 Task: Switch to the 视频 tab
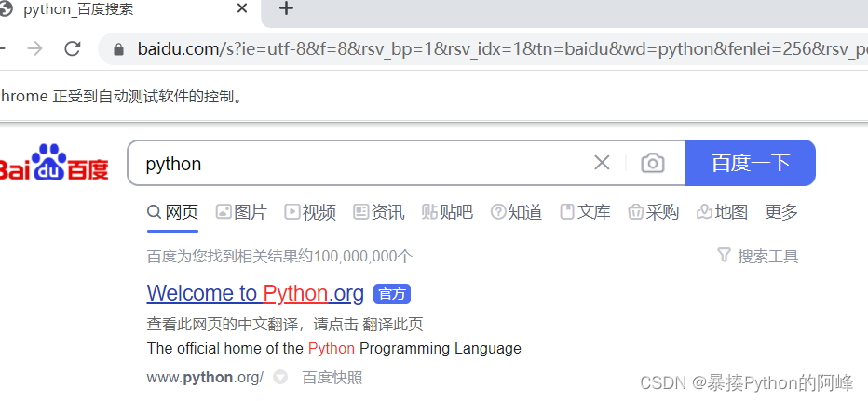tap(310, 212)
